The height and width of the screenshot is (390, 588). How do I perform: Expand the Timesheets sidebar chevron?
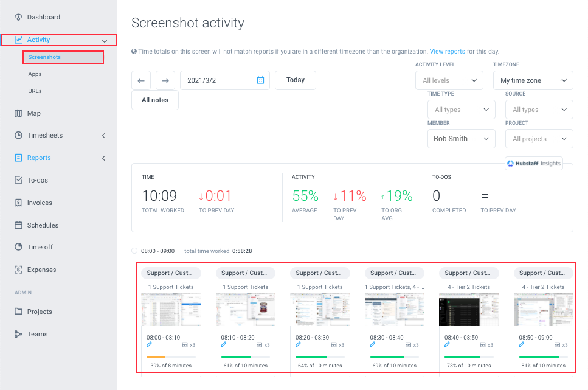tap(104, 136)
